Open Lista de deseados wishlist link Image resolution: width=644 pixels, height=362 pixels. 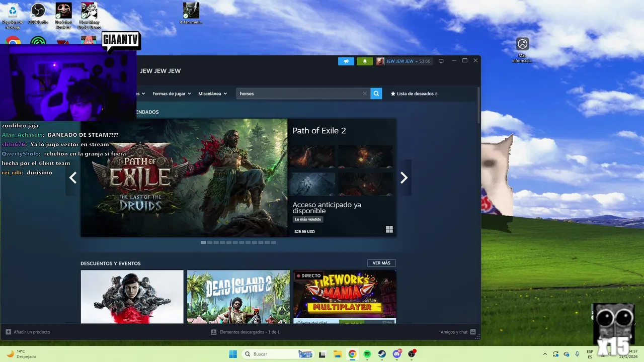(414, 94)
